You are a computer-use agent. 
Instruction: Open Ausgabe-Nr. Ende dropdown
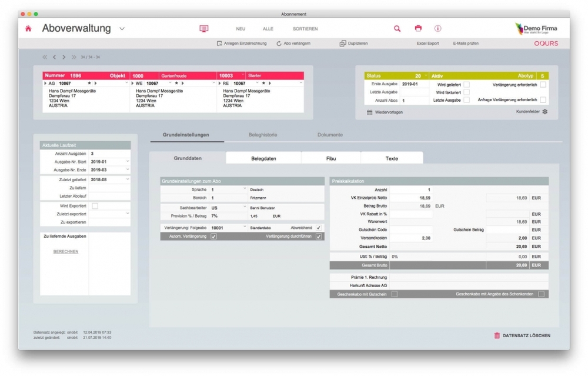[128, 169]
